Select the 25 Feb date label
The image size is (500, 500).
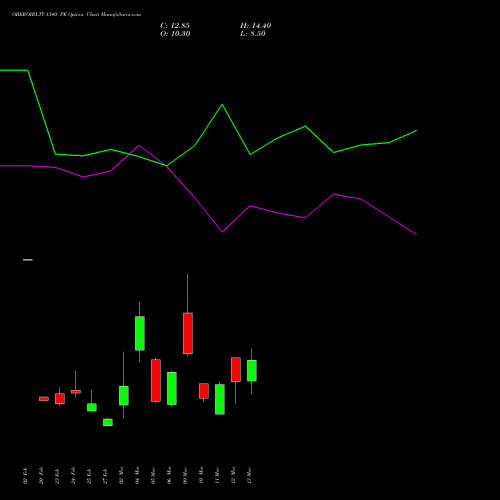pos(89,476)
